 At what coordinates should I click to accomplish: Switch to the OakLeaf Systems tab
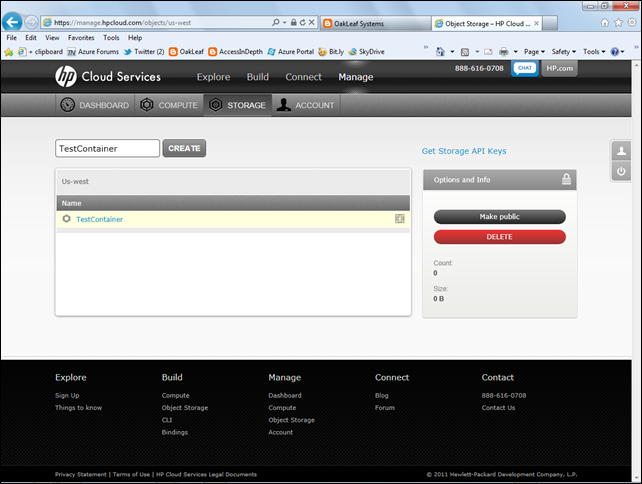coord(375,24)
